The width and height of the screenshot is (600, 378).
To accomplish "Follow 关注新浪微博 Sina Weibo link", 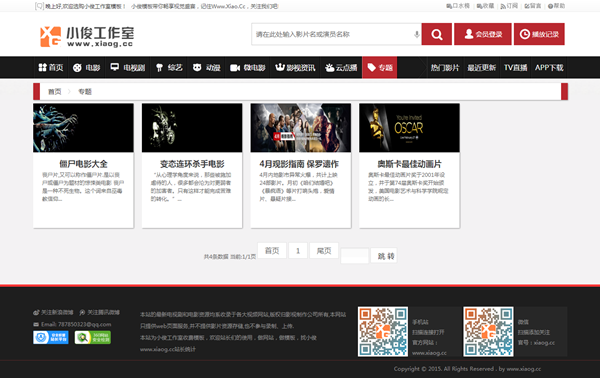I will click(x=53, y=312).
